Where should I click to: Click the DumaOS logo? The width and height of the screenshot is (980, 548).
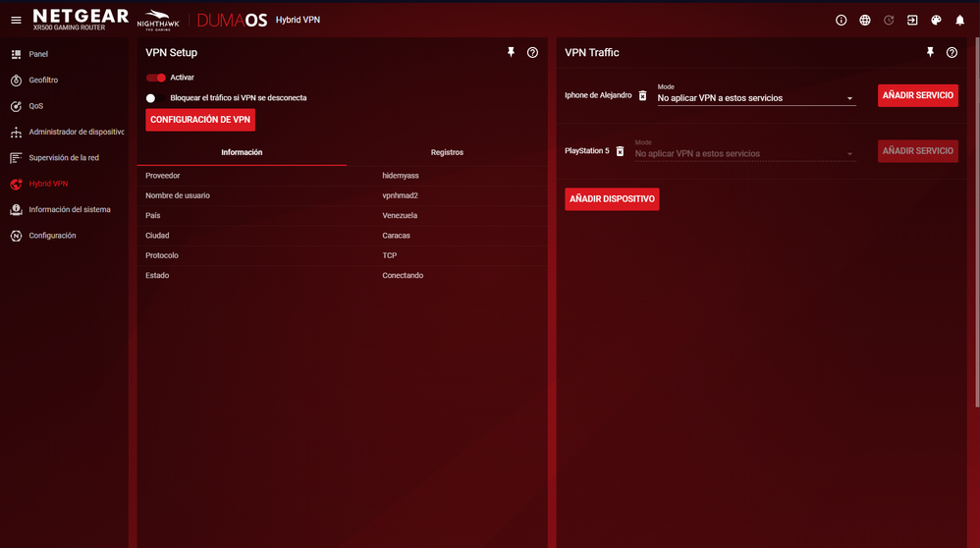(232, 20)
